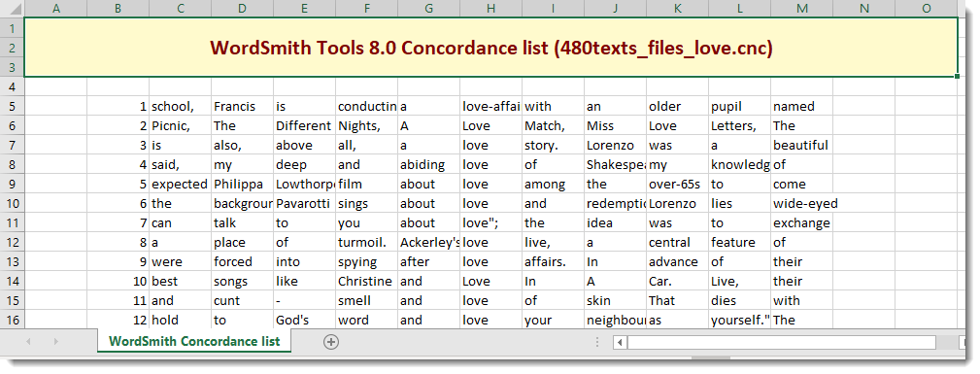The height and width of the screenshot is (374, 980).
Task: Select cell containing 'over-65s'
Action: (x=678, y=184)
